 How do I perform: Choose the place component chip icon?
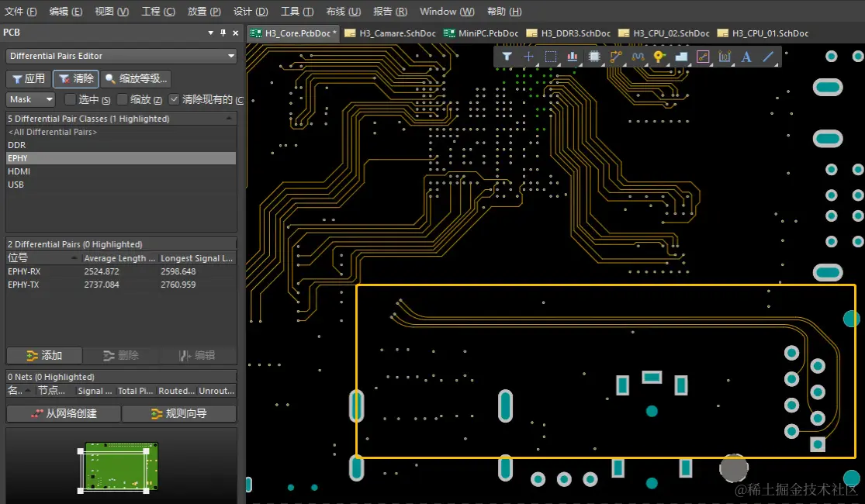(x=594, y=57)
